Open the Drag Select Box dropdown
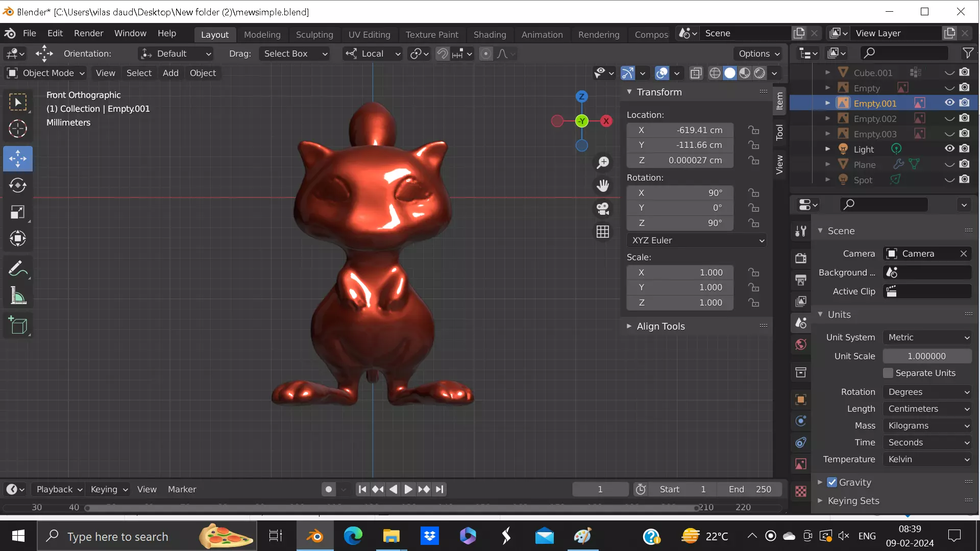This screenshot has width=980, height=551. pyautogui.click(x=294, y=54)
